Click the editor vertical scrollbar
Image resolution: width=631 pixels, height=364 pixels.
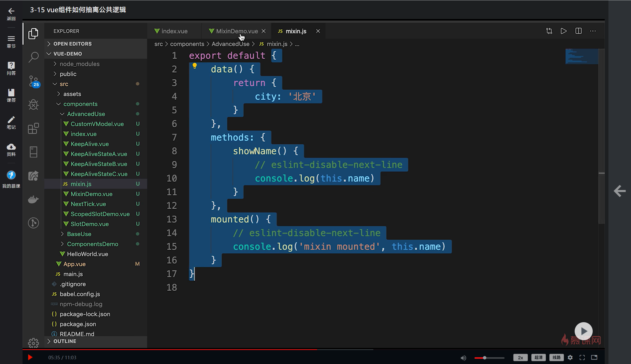point(601,136)
